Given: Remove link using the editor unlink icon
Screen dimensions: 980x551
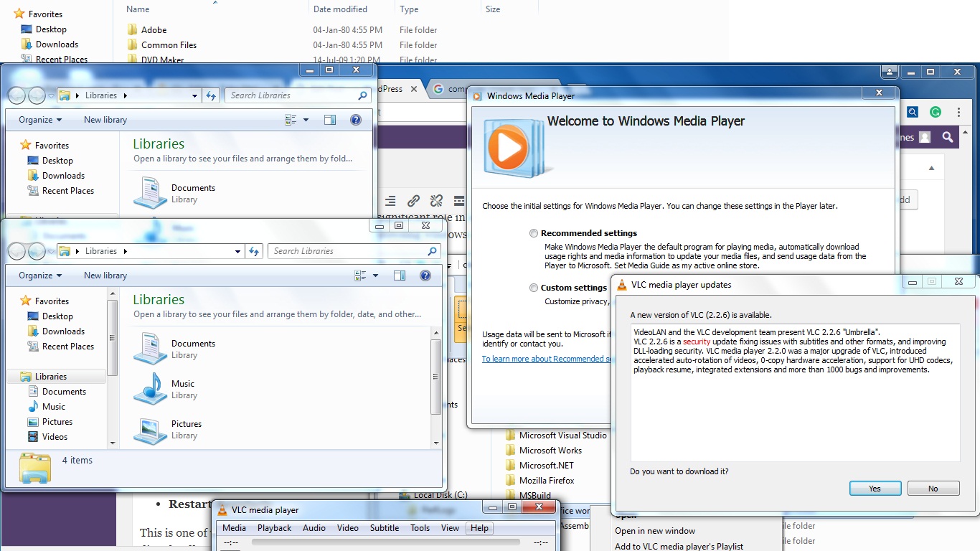Looking at the screenshot, I should (x=436, y=201).
